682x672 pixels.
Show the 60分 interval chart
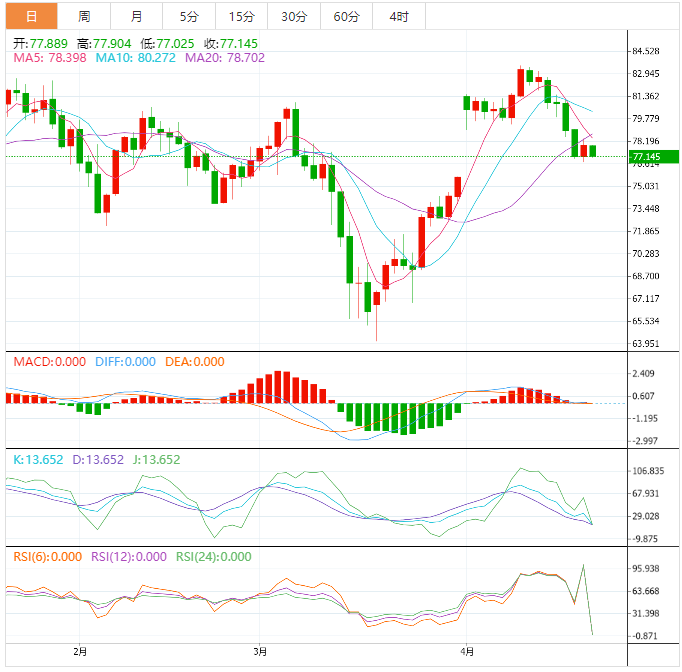tap(346, 16)
